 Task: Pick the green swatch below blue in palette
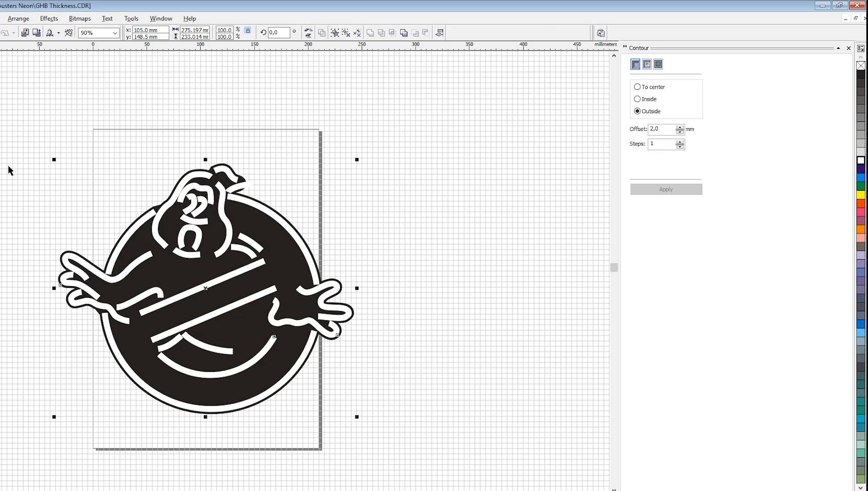coord(861,186)
